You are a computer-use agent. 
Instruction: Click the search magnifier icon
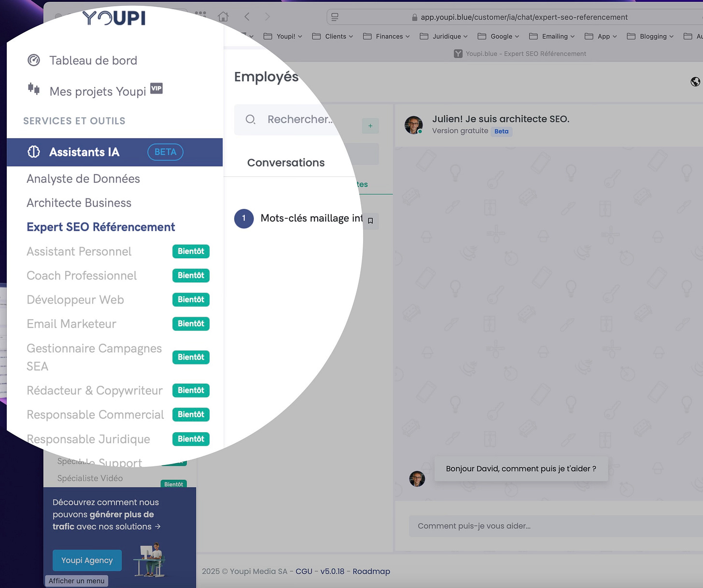[250, 119]
